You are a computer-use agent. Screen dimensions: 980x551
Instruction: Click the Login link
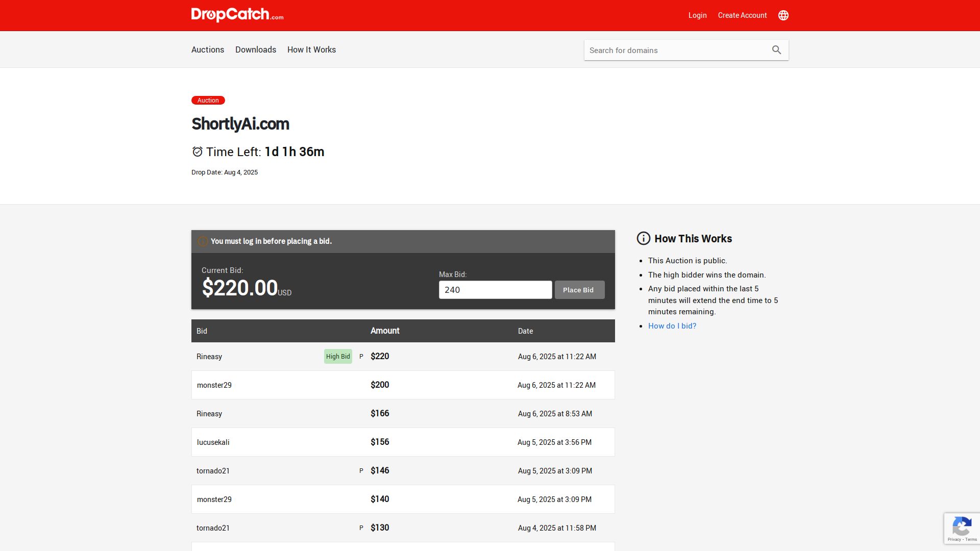pos(697,15)
